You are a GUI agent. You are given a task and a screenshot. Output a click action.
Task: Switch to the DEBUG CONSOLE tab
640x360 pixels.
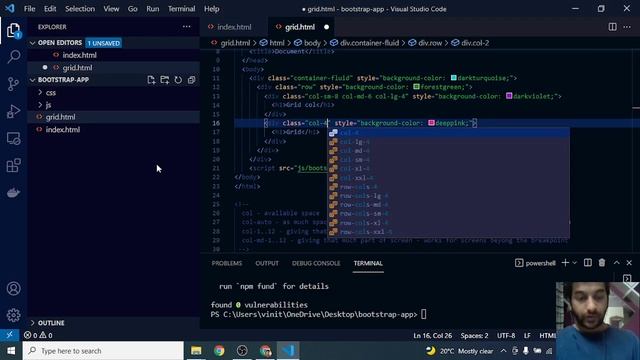(x=316, y=263)
